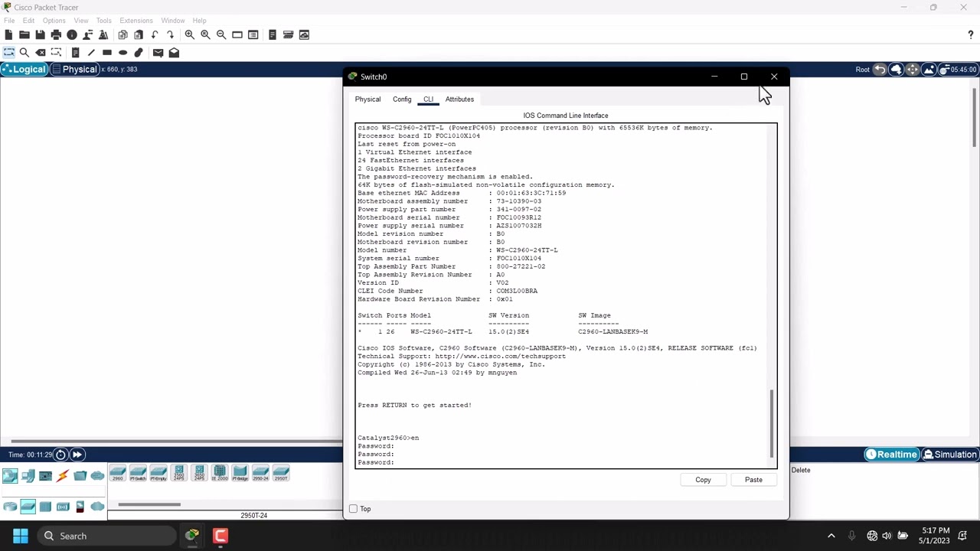Click the Copy button below the CLI

703,480
